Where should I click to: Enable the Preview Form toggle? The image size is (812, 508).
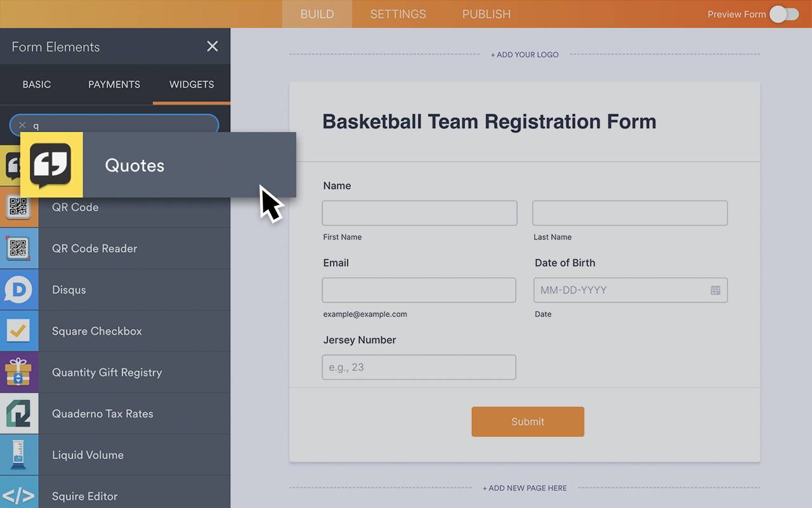click(x=784, y=14)
